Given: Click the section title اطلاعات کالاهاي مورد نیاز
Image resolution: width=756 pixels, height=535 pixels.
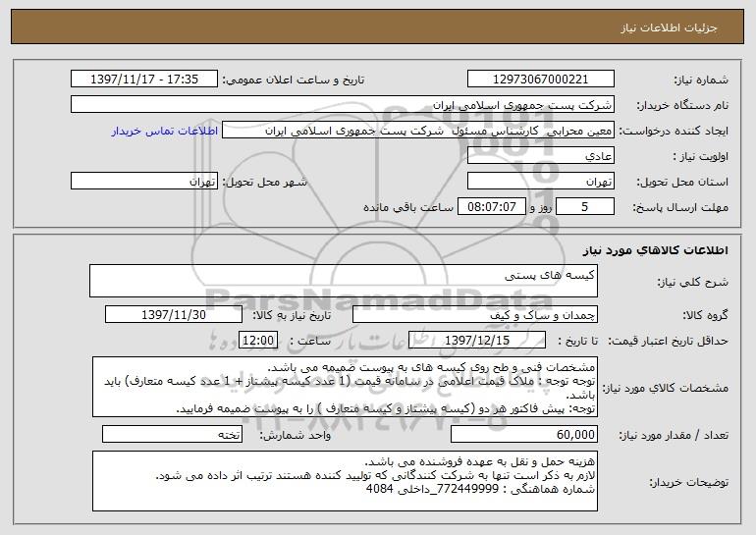Looking at the screenshot, I should coord(656,250).
